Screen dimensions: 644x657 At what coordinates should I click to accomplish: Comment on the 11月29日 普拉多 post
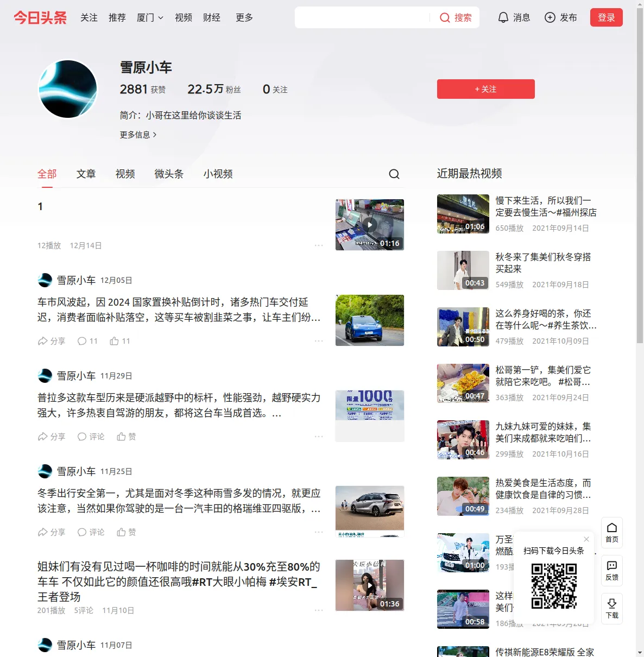[x=91, y=437]
